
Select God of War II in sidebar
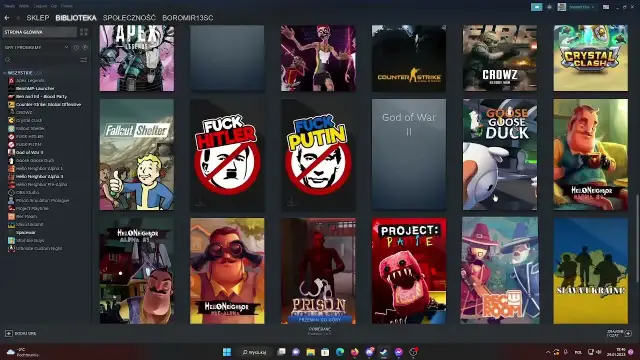[x=29, y=152]
